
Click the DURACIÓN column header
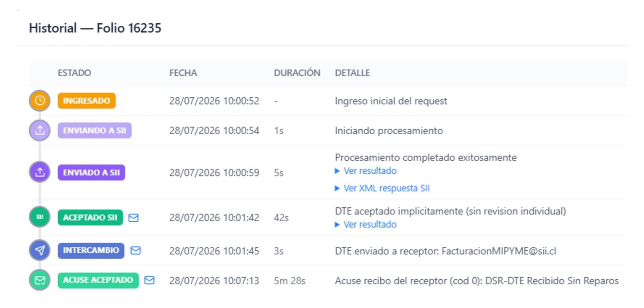click(297, 73)
